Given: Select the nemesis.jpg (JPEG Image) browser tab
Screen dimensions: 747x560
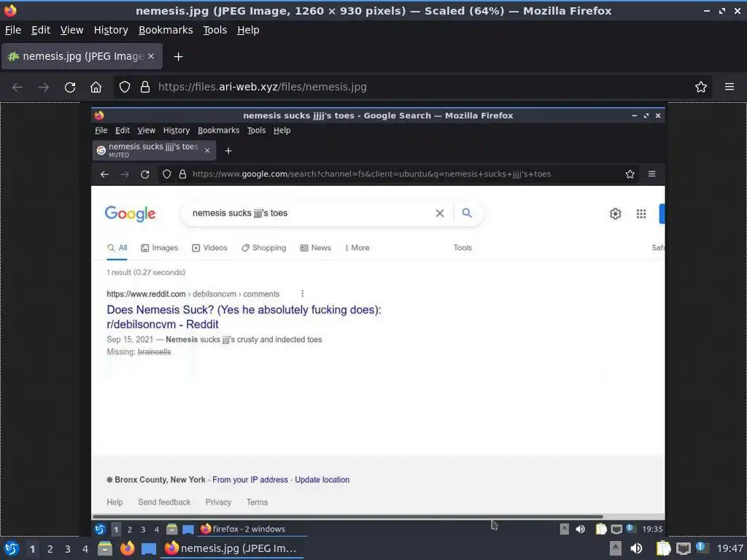Looking at the screenshot, I should (82, 56).
